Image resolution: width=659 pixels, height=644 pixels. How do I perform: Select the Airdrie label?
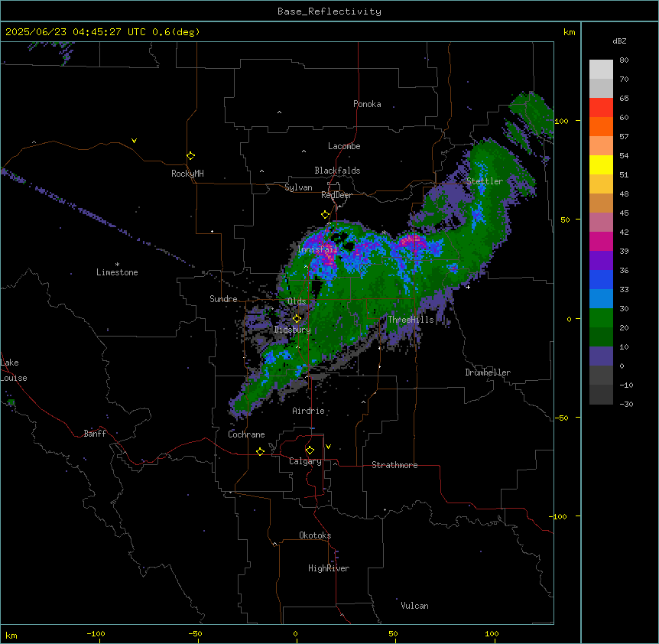[x=309, y=411]
